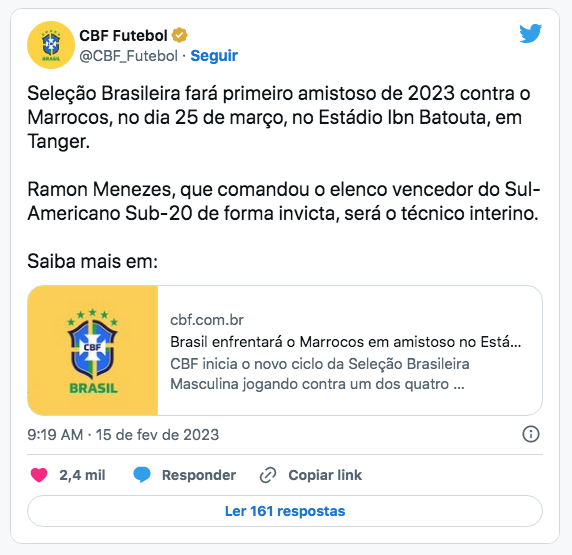The height and width of the screenshot is (555, 572).
Task: Select the Copiar link text
Action: click(x=325, y=475)
